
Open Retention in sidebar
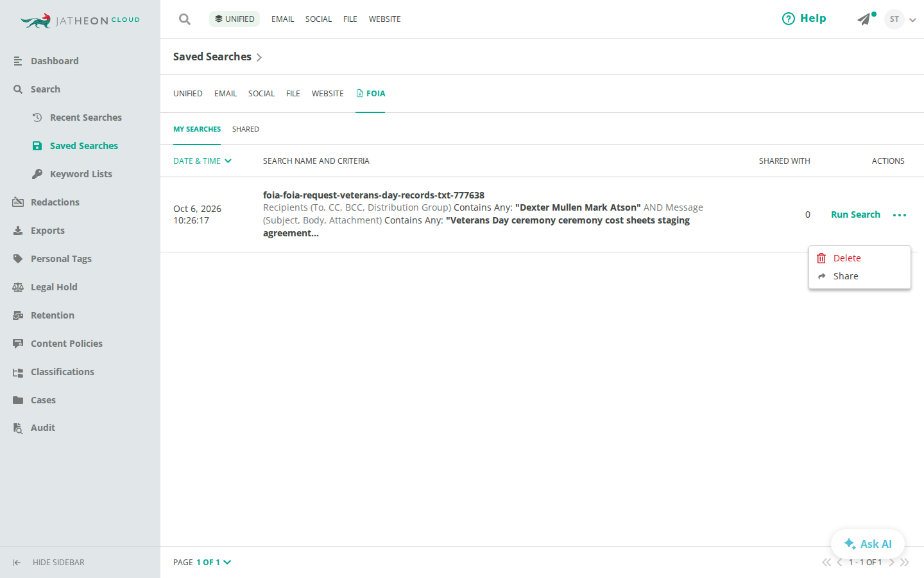coord(44,315)
